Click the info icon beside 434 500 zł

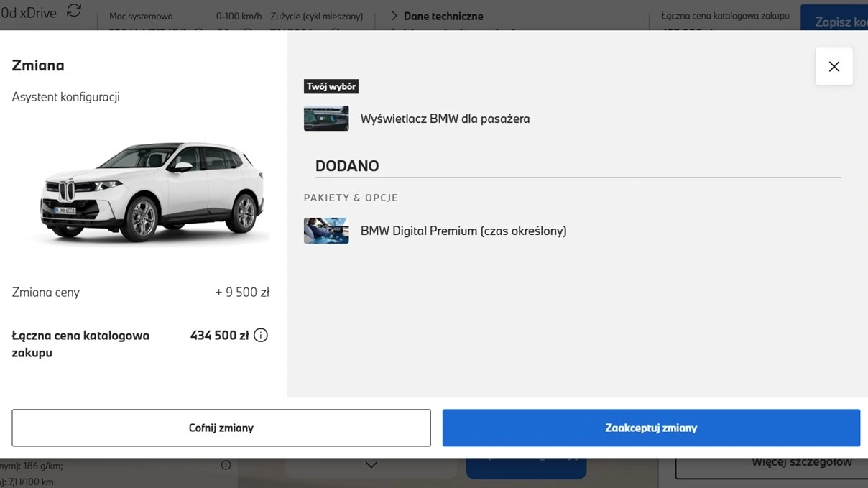pyautogui.click(x=261, y=335)
